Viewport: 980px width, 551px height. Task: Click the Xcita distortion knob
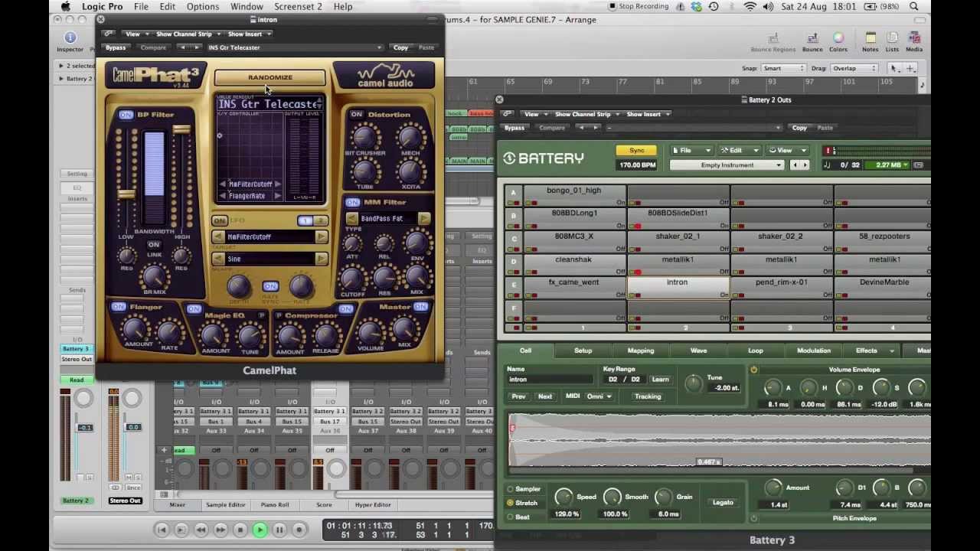[x=410, y=172]
